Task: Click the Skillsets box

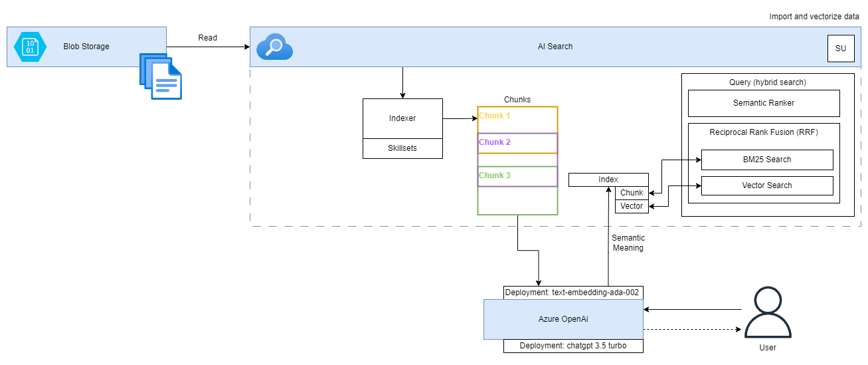Action: point(402,148)
